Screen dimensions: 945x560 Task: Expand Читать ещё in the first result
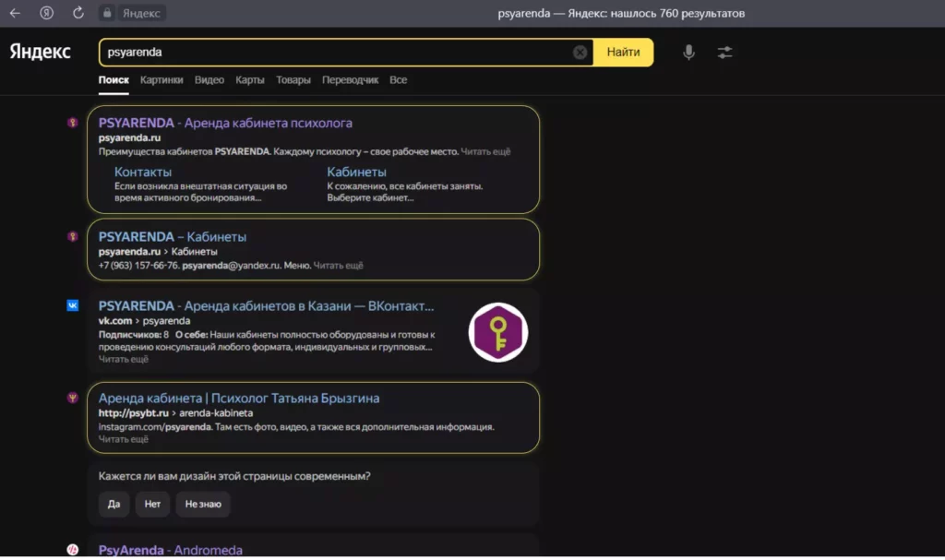pyautogui.click(x=485, y=152)
